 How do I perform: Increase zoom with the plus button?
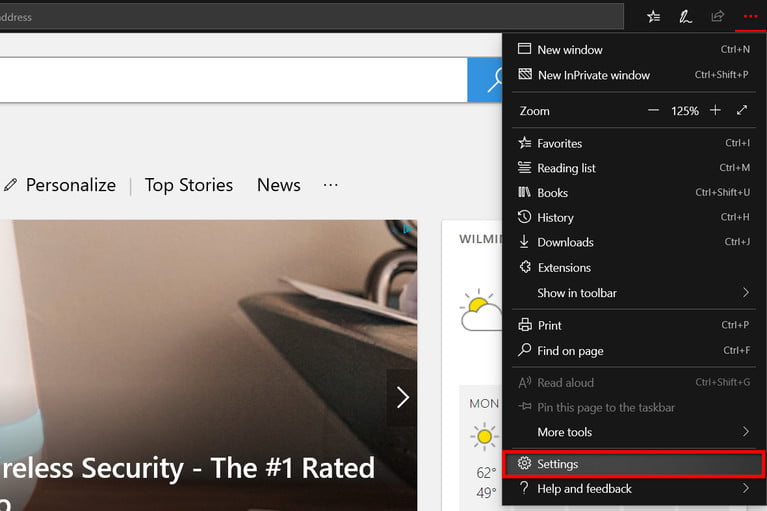(715, 110)
